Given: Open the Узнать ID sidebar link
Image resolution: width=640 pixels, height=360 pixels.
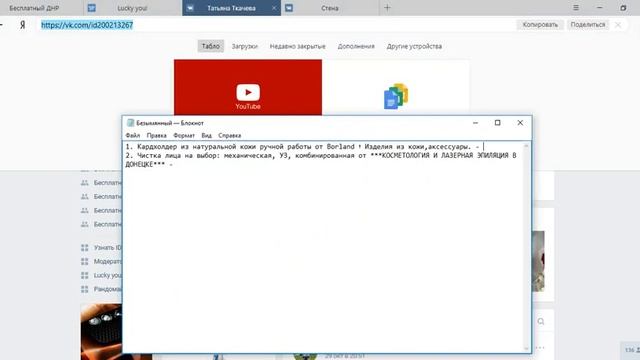Looking at the screenshot, I should tap(108, 248).
